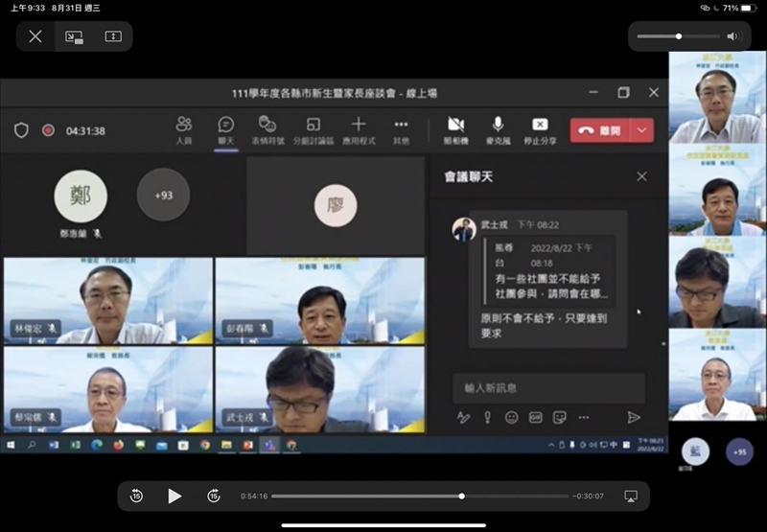Open emoji picker in chat composer
The width and height of the screenshot is (767, 532).
click(x=512, y=417)
